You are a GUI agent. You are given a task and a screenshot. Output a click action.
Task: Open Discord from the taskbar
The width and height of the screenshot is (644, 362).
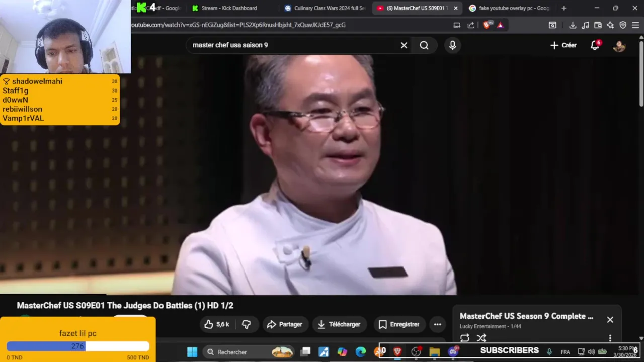(x=453, y=352)
